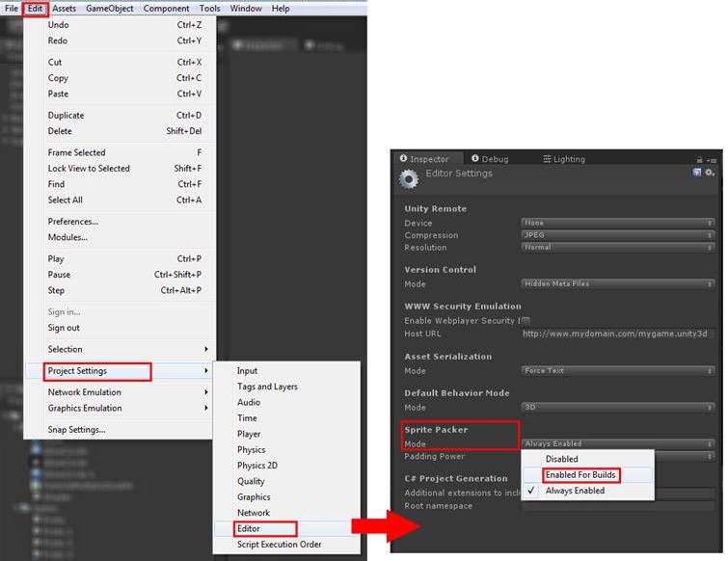The image size is (728, 561).
Task: Expand the Project Settings submenu
Action: point(121,371)
